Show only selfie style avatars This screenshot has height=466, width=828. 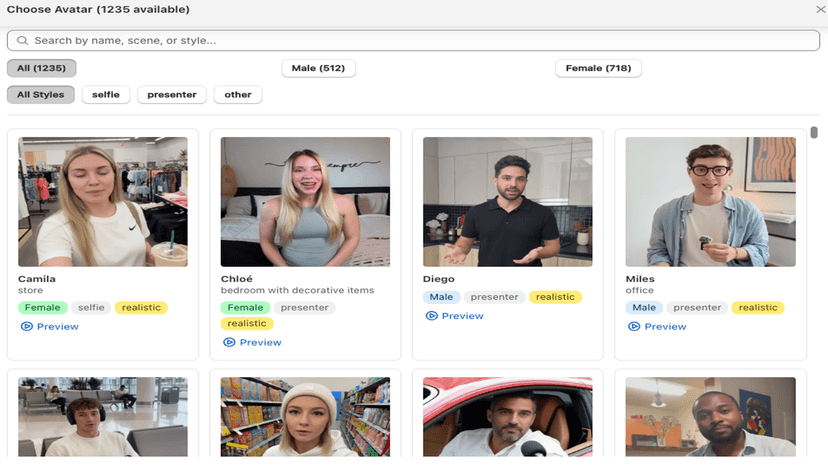point(106,95)
